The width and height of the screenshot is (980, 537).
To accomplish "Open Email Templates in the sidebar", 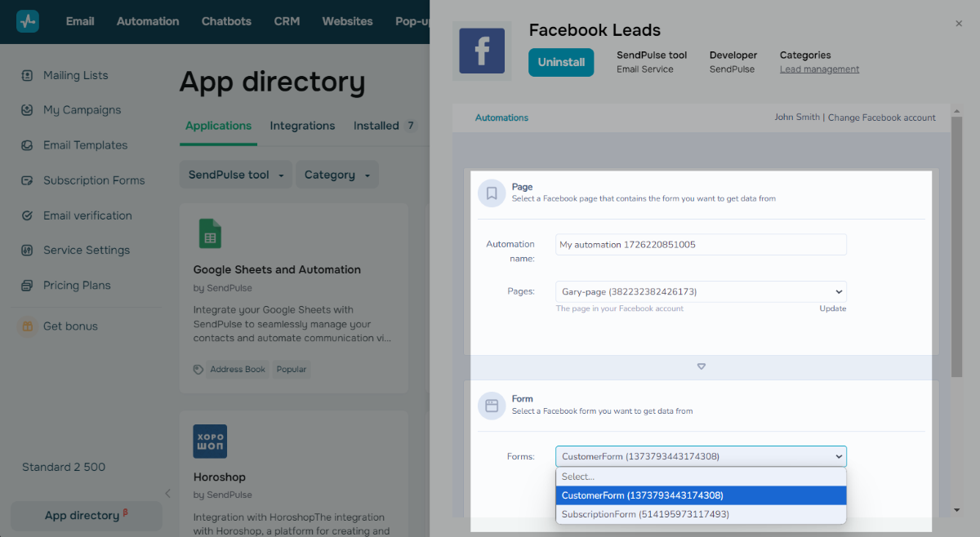I will coord(85,145).
